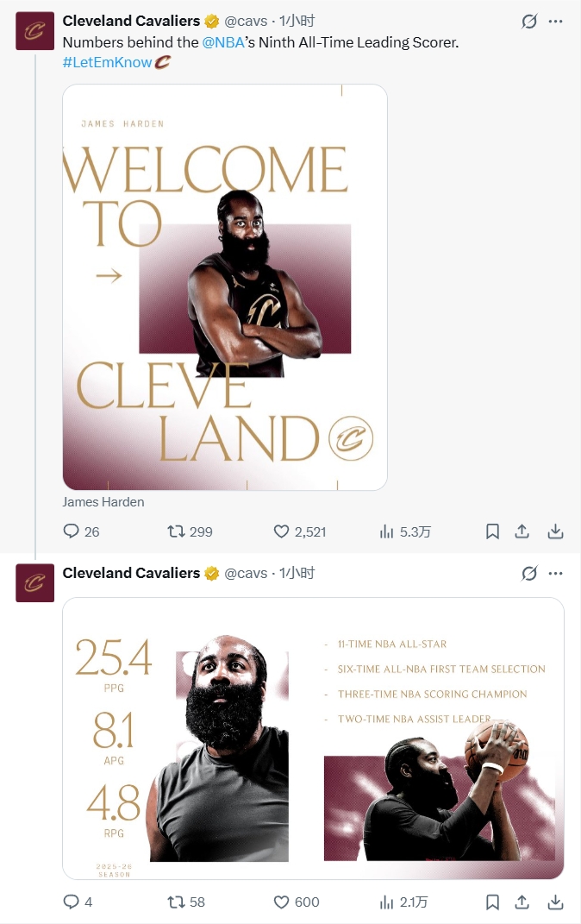581x924 pixels.
Task: Click the Grok icon on first tweet
Action: [529, 22]
